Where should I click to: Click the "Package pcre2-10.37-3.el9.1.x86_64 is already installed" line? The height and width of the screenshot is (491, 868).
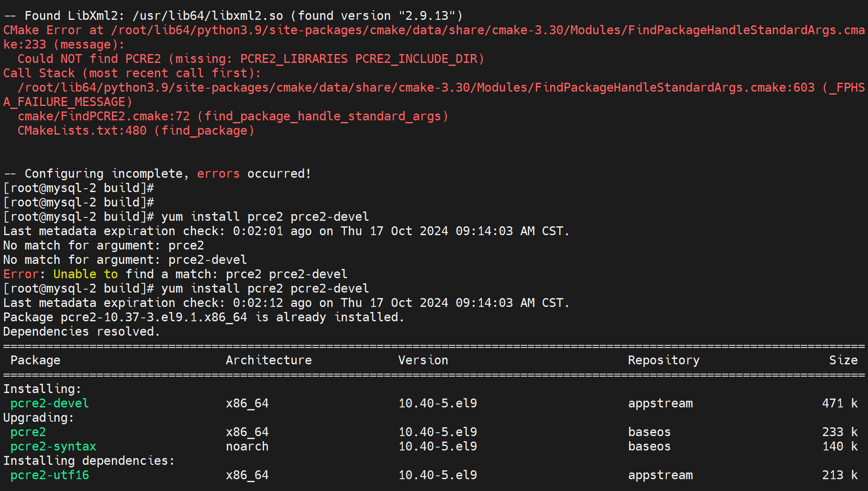tap(203, 317)
